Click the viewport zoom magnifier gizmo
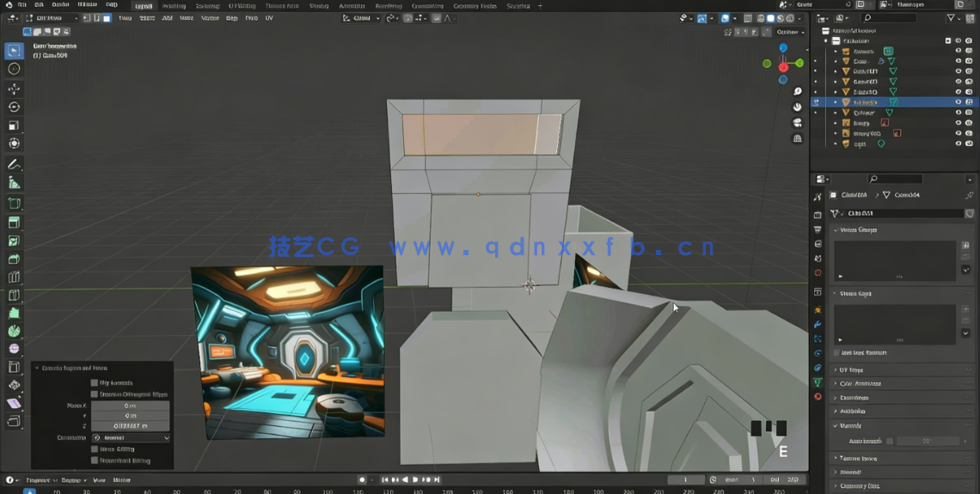This screenshot has height=494, width=980. coord(798,92)
